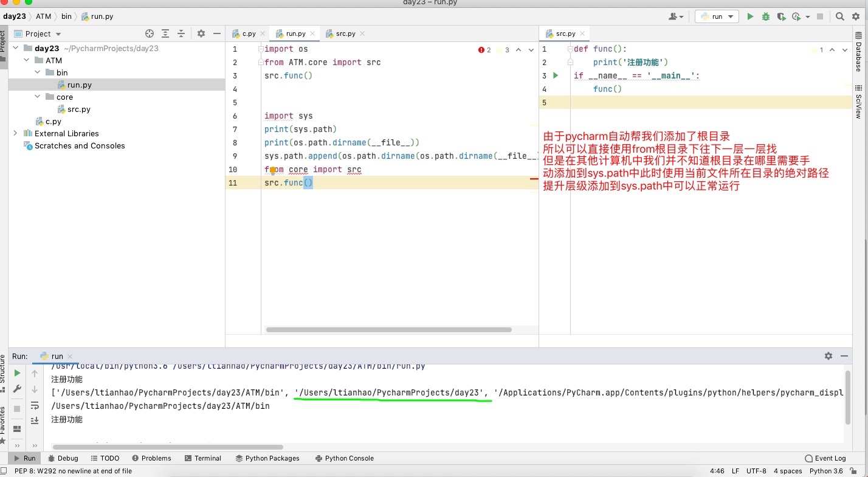Start debugging with the green bug icon
Viewport: 868px width, 477px height.
coord(766,17)
